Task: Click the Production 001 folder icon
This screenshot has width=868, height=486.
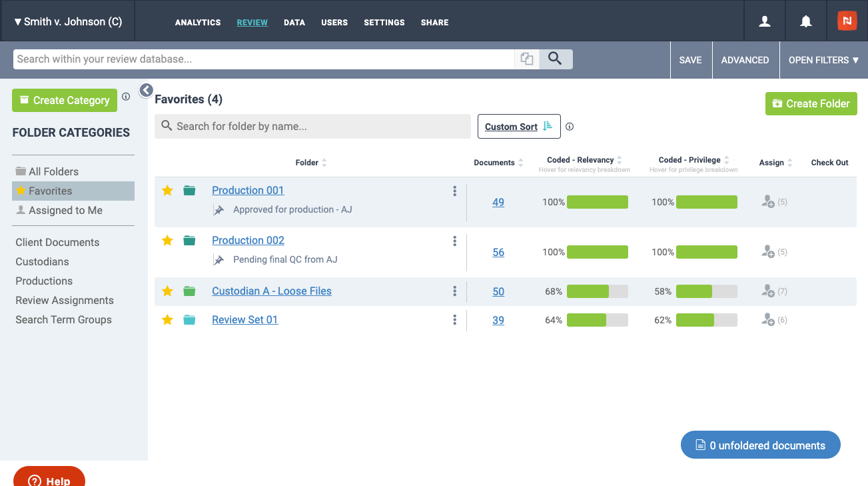Action: click(x=189, y=191)
